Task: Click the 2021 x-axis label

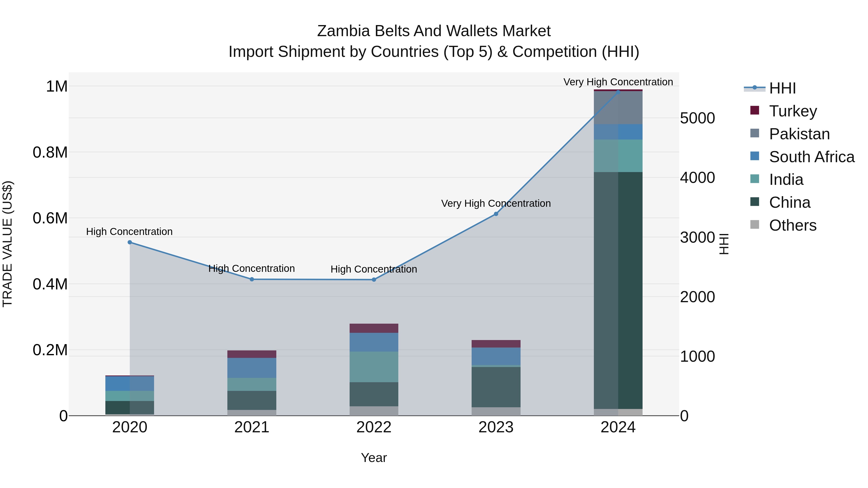Action: coord(252,427)
